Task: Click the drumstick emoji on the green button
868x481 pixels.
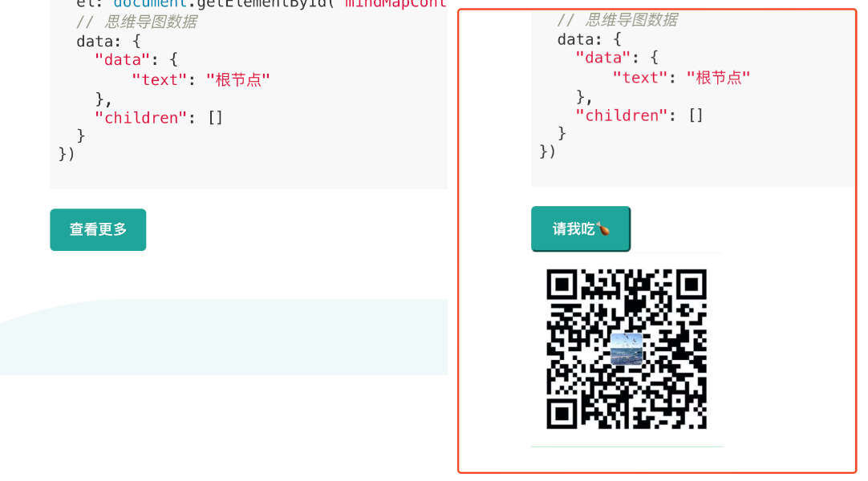Action: [602, 228]
